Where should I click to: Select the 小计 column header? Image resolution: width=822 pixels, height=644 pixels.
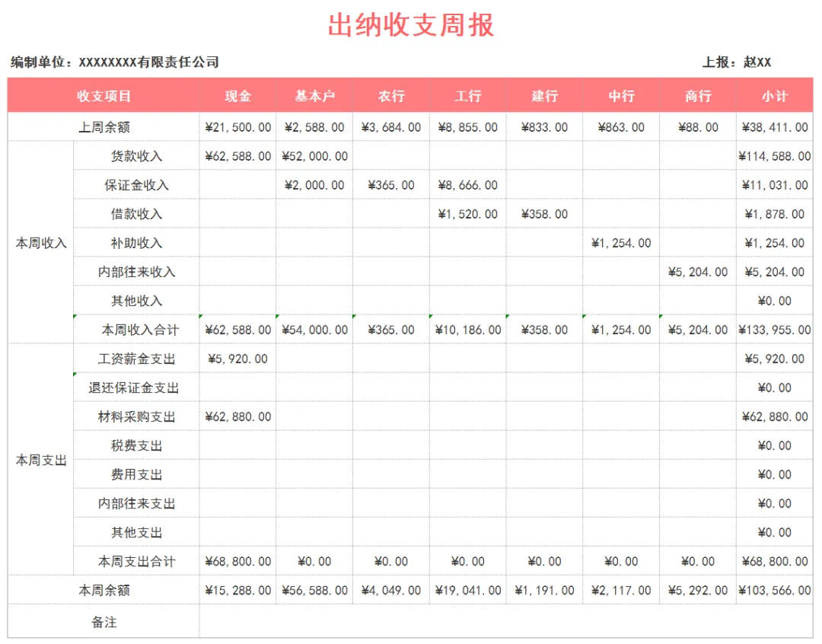[x=775, y=95]
